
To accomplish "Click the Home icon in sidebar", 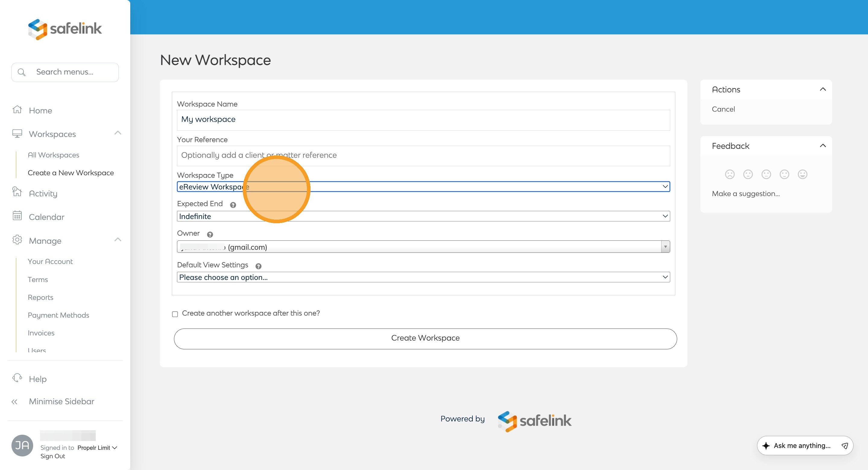I will (x=17, y=110).
